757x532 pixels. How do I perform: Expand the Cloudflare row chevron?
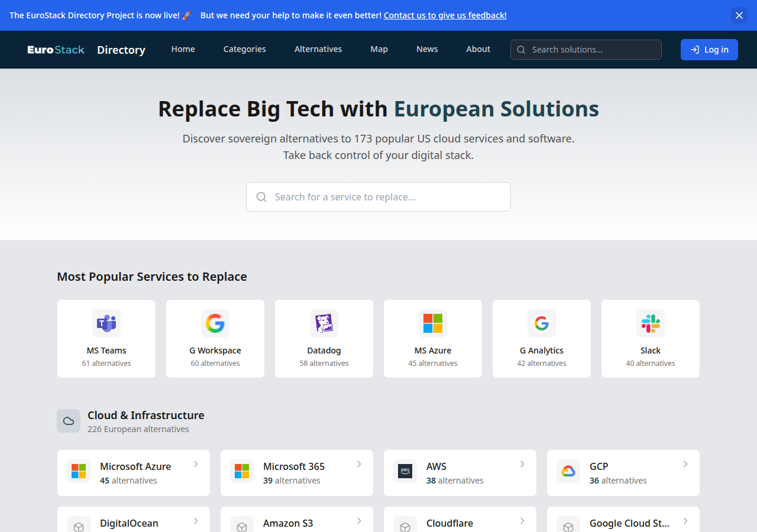[522, 521]
